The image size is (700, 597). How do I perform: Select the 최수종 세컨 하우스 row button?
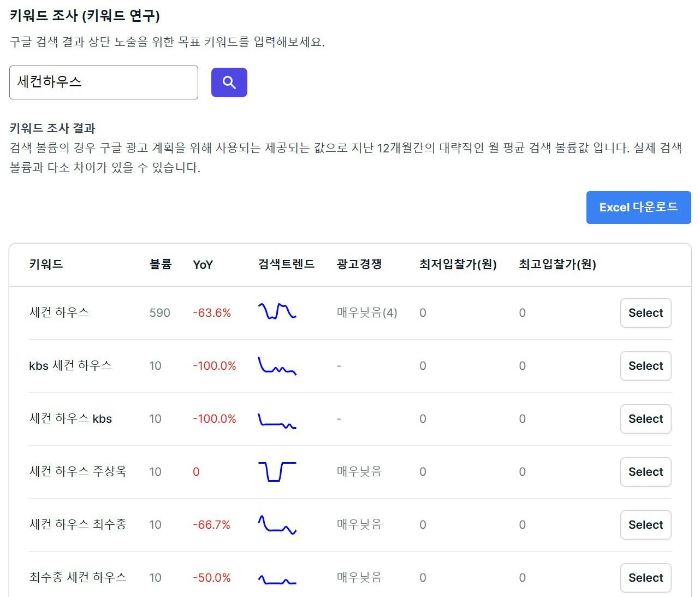[x=645, y=578]
